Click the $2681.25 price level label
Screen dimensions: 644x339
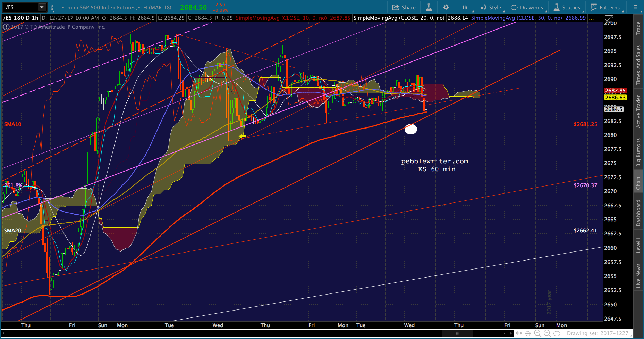pos(585,124)
